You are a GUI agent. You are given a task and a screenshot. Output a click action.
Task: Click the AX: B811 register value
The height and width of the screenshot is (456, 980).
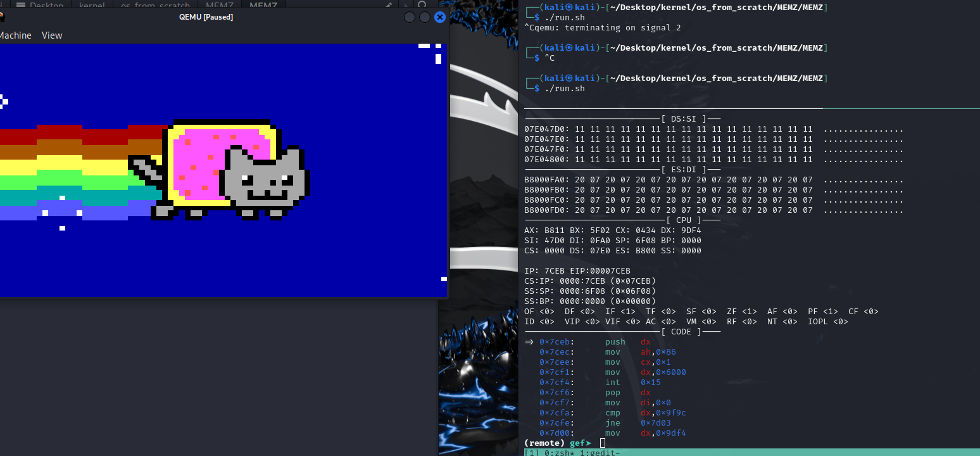click(544, 231)
